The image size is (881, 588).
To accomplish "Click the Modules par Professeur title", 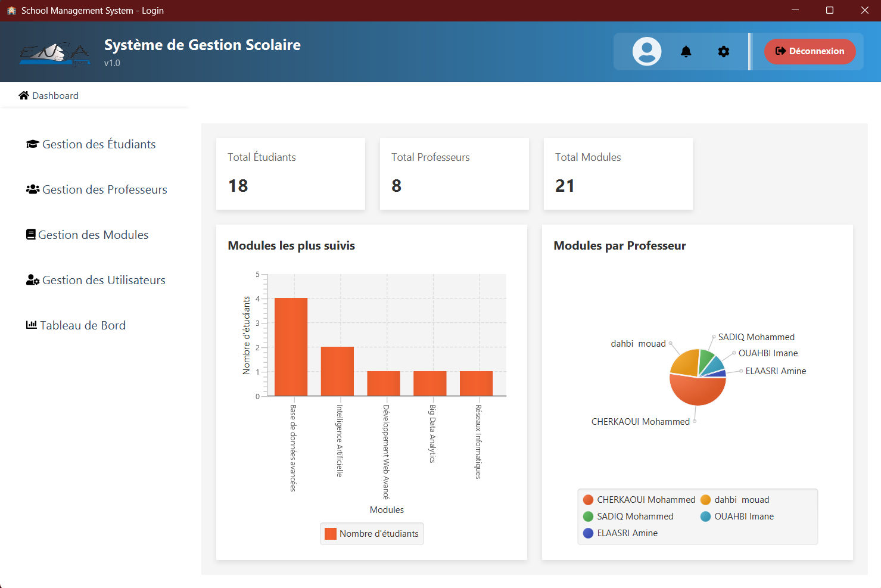I will 619,245.
